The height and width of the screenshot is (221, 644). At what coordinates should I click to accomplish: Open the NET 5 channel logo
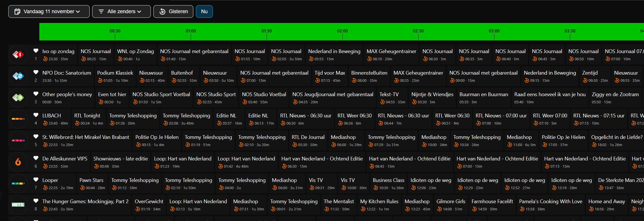[18, 205]
